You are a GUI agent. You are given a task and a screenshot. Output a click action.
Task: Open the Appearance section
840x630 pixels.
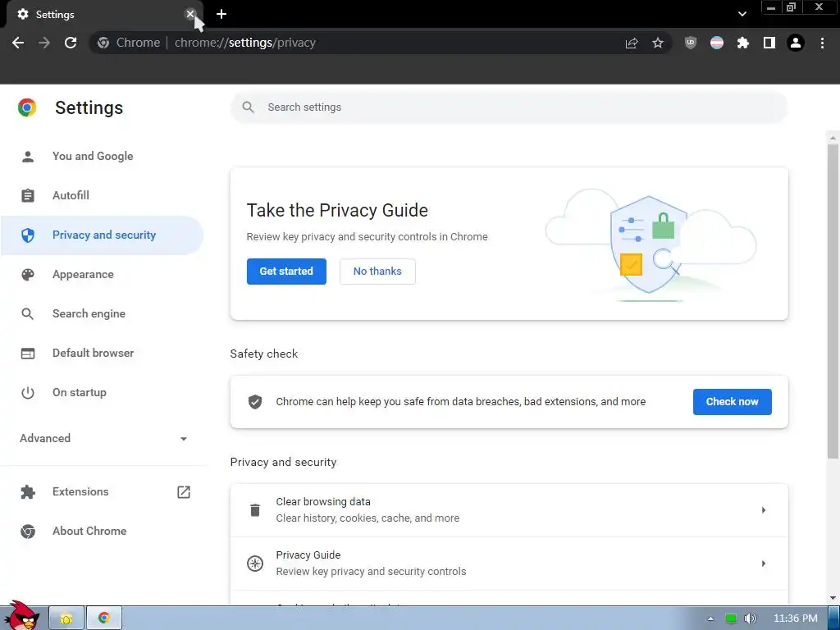click(x=102, y=274)
